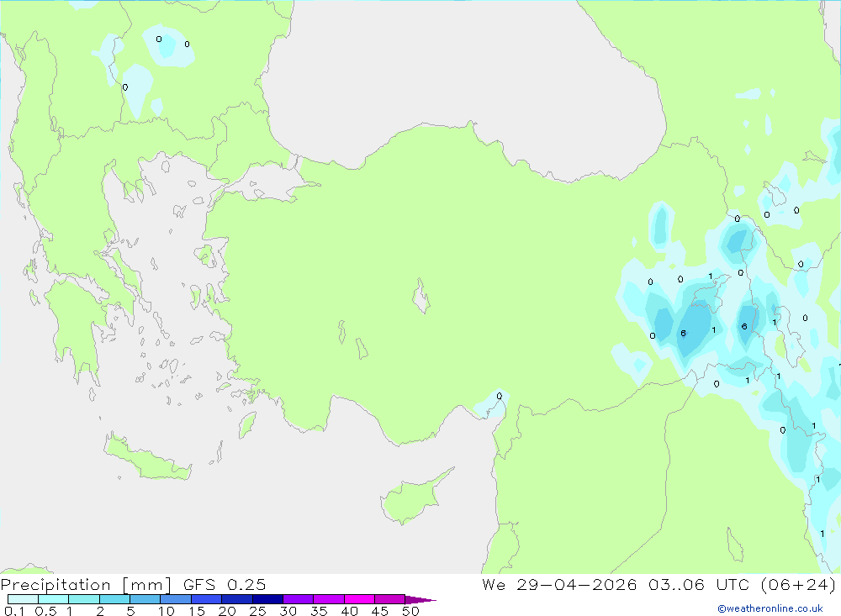The height and width of the screenshot is (616, 841).
Task: Click the '35' legend scale label
Action: click(x=319, y=611)
